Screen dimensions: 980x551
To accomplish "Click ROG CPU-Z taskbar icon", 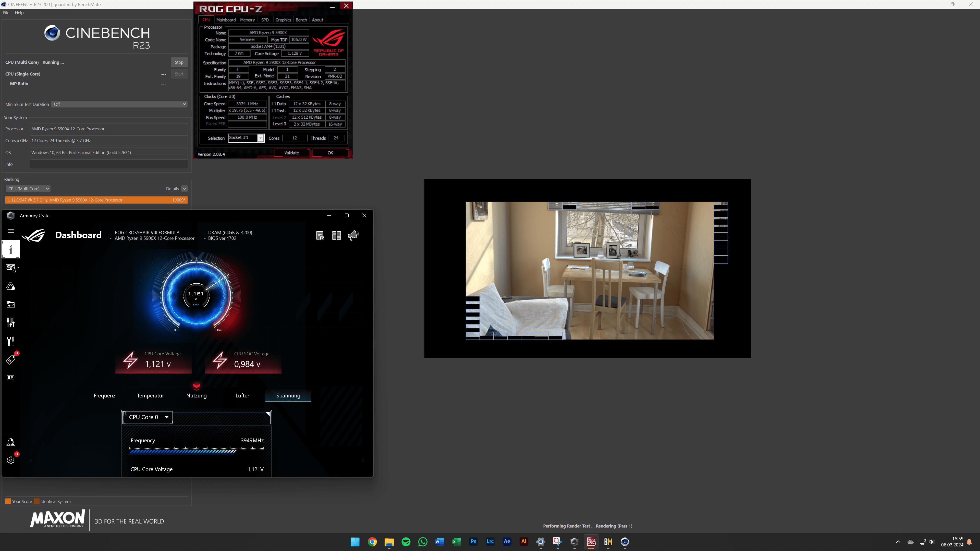I will (591, 542).
